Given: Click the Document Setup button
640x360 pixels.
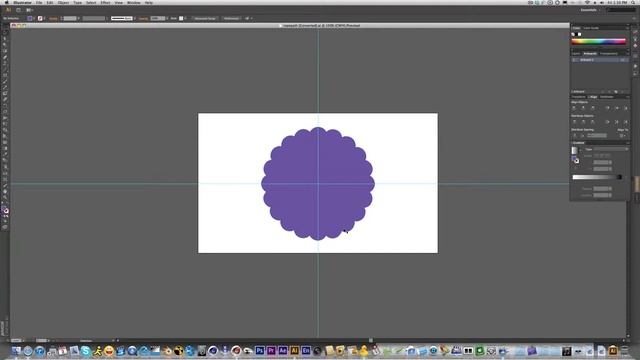Looking at the screenshot, I should click(x=205, y=18).
